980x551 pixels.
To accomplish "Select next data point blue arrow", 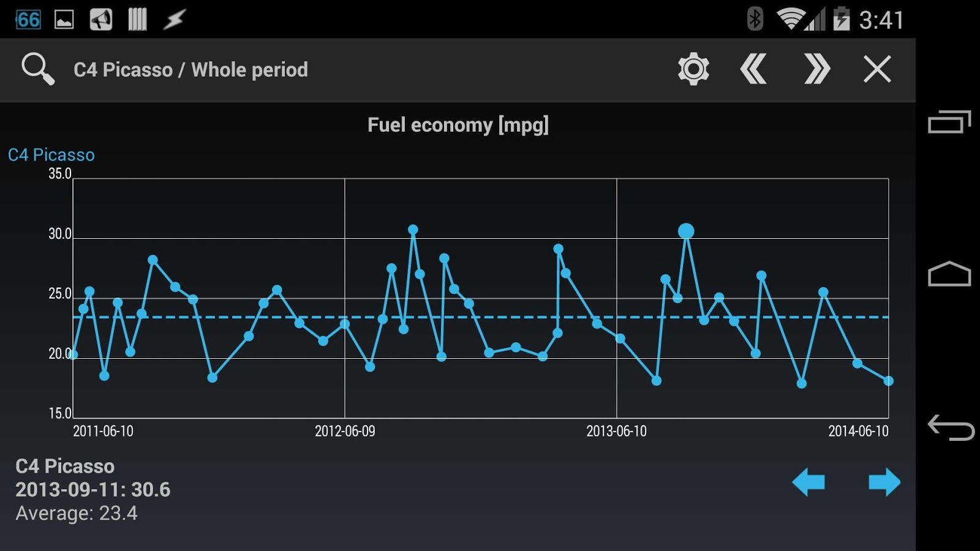I will click(884, 482).
